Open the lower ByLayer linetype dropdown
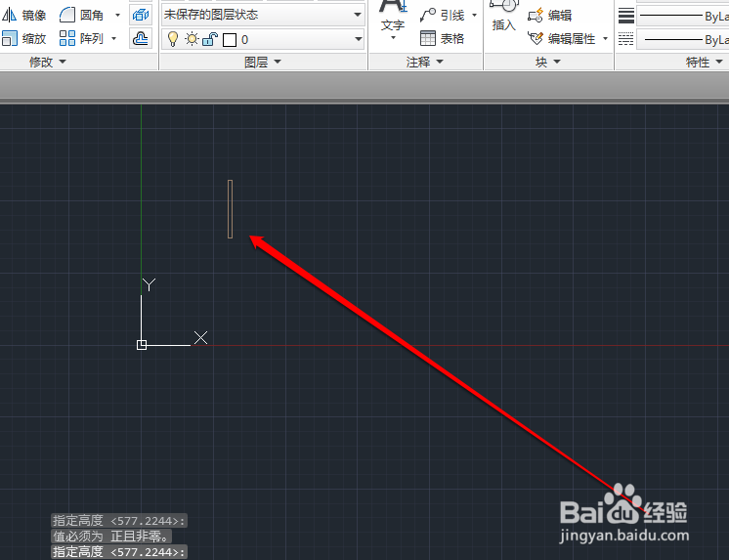The image size is (729, 560). (682, 39)
